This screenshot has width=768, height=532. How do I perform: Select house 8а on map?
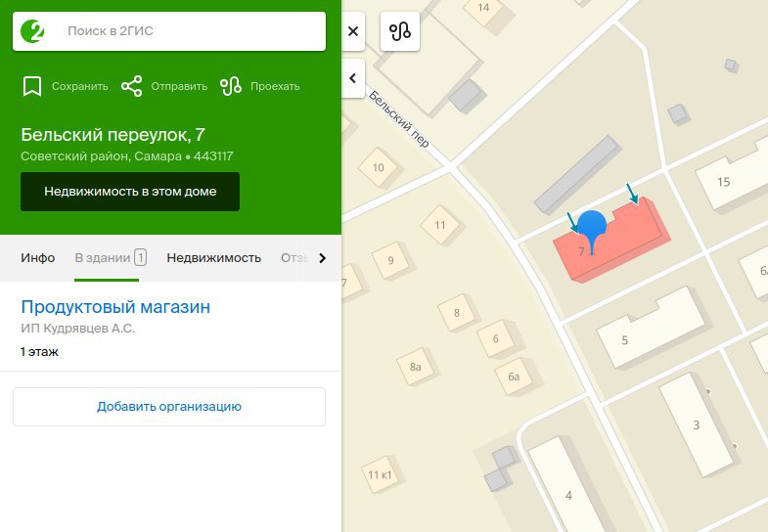click(x=416, y=367)
